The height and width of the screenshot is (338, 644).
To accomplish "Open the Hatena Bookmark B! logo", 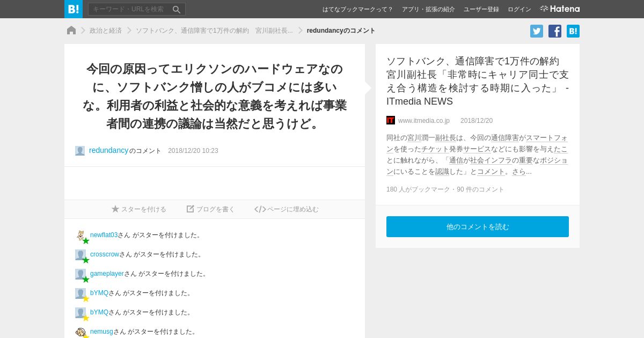I will pos(74,9).
